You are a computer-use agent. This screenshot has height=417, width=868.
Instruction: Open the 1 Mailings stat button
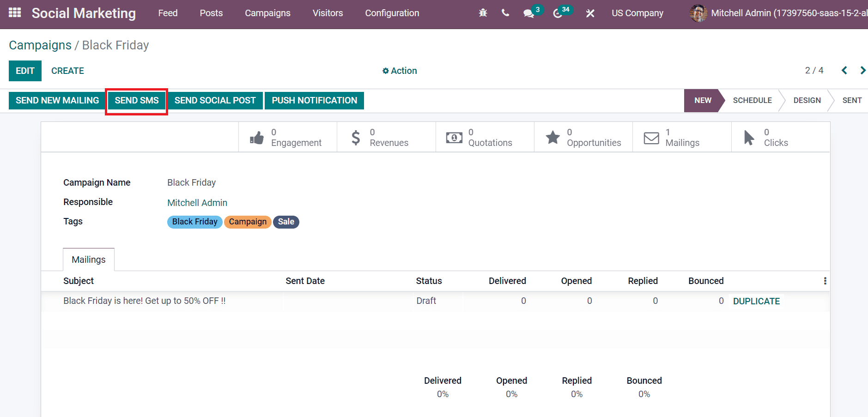(x=682, y=137)
